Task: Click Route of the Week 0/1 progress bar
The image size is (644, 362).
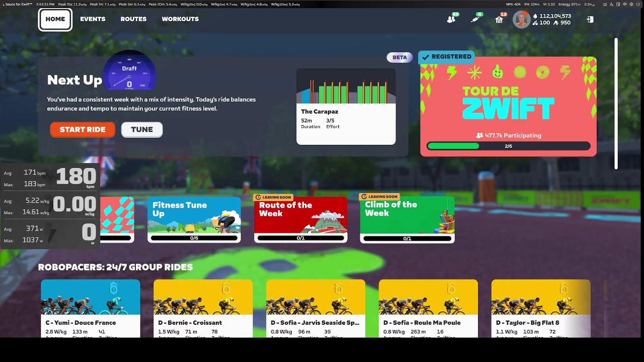Action: tap(300, 238)
